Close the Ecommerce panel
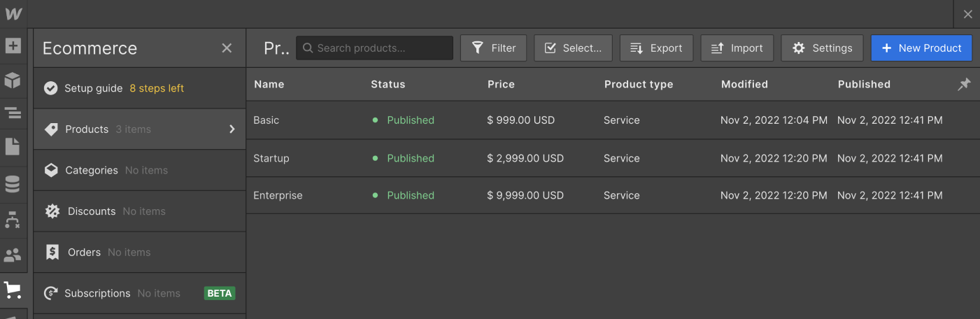 [227, 48]
